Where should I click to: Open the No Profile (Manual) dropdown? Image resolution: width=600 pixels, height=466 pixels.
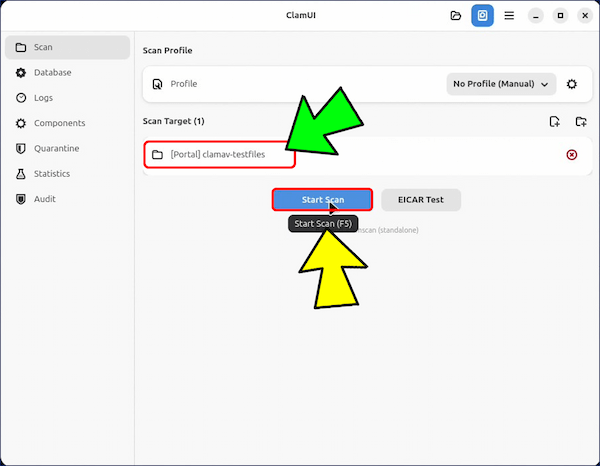[501, 84]
